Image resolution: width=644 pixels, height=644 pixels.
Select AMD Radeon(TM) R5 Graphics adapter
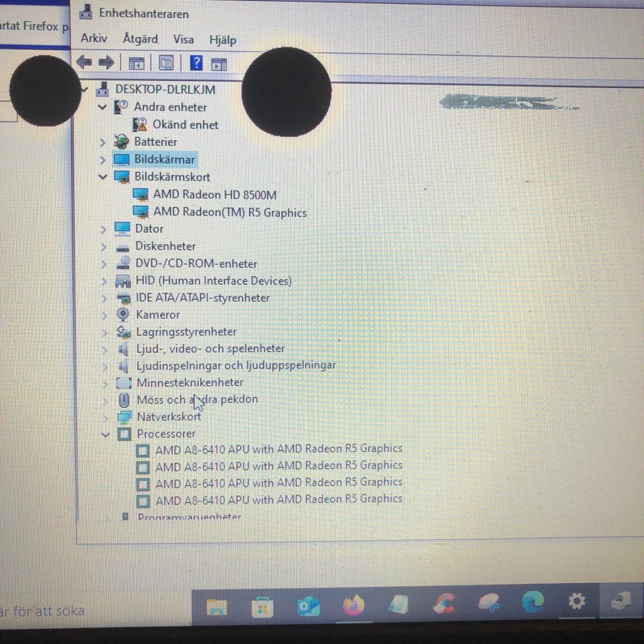[x=230, y=212]
